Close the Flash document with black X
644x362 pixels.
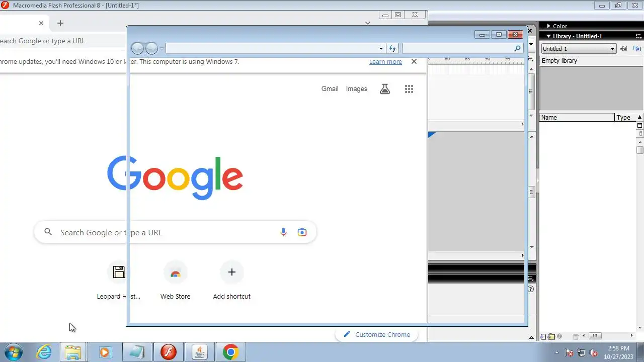pos(530,31)
